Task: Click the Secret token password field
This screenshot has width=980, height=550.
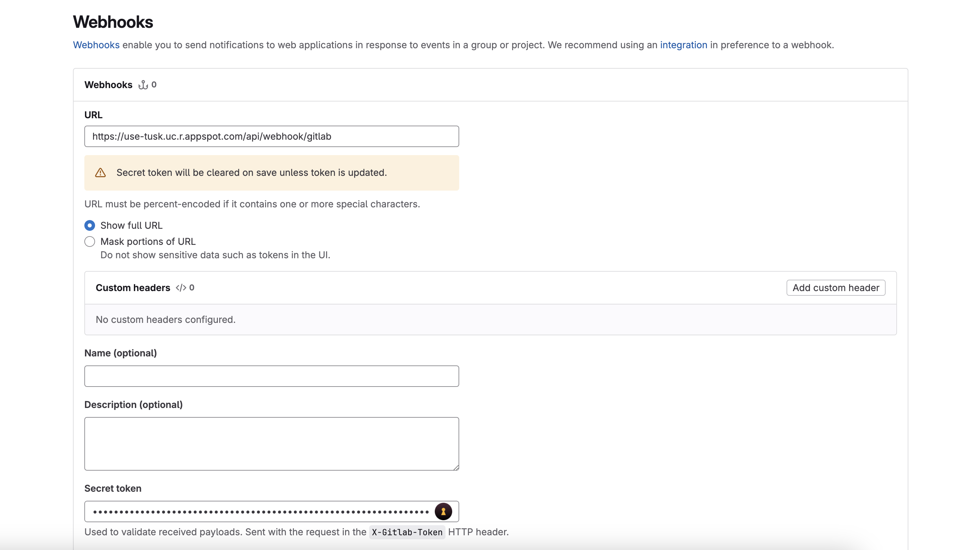Action: pos(272,511)
